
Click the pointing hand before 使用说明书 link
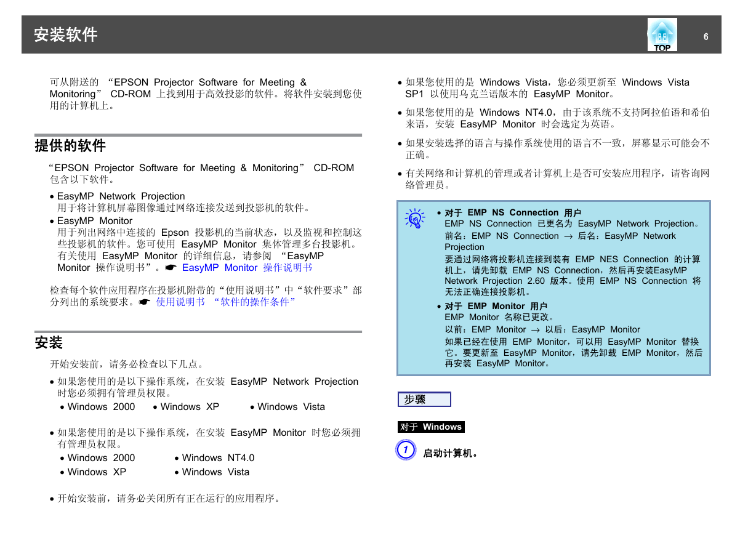click(145, 302)
